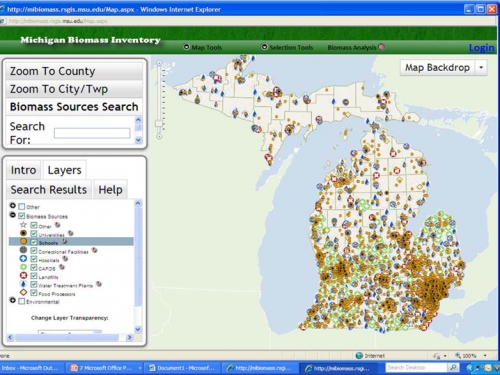500x375 pixels.
Task: Click info icon next to Universities layer
Action: [71, 233]
